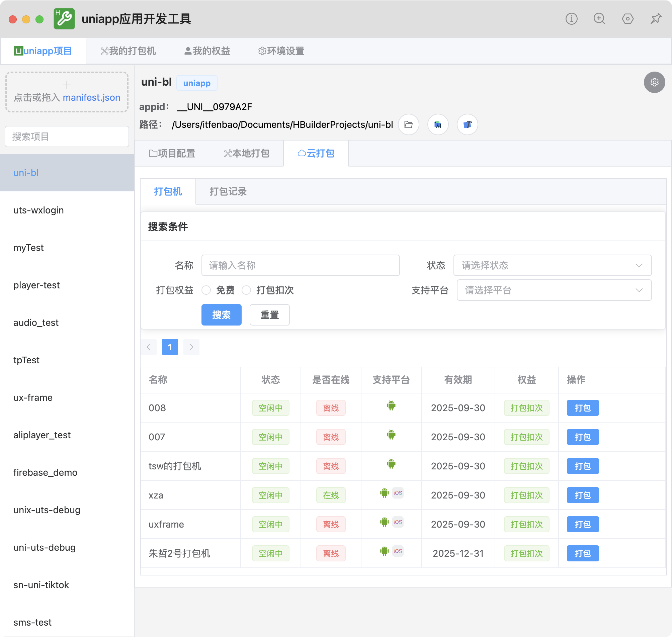Click the 重置 button
Viewport: 672px width, 637px height.
(270, 315)
